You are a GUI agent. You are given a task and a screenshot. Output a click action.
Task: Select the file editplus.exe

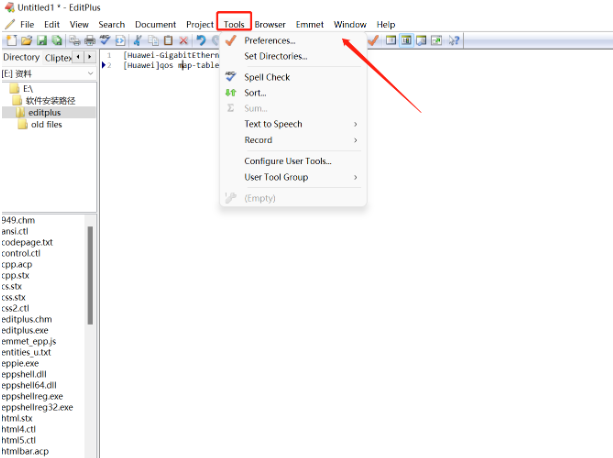click(x=25, y=330)
